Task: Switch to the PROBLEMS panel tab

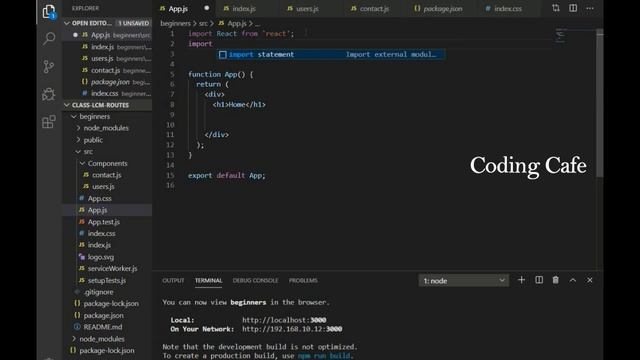Action: pos(303,280)
